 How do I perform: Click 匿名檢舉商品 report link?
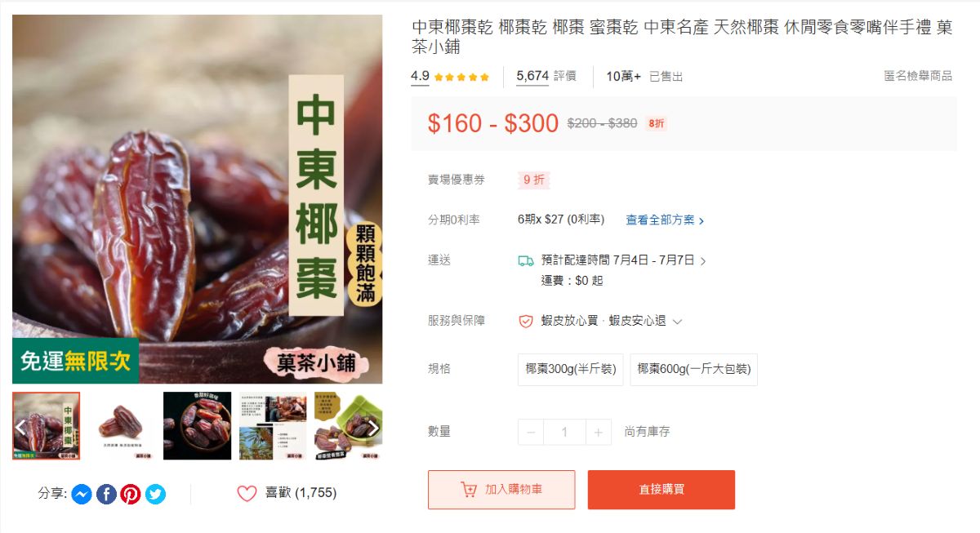[918, 76]
